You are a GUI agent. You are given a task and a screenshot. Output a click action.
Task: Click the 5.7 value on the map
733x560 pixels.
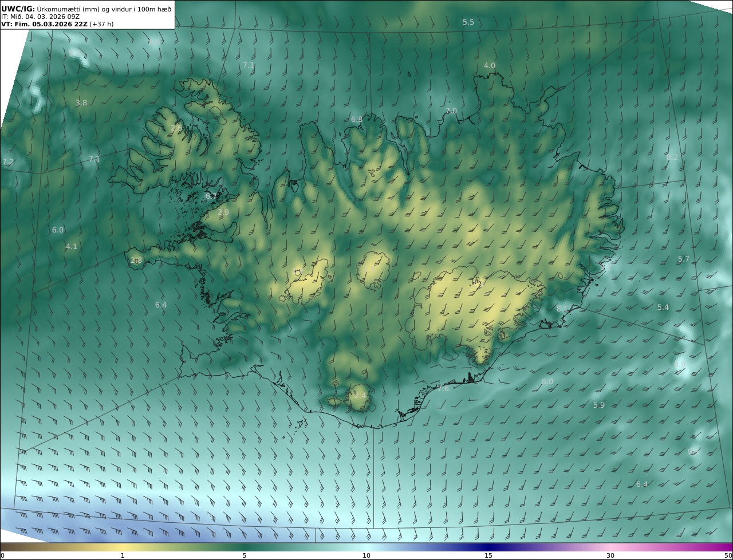684,259
